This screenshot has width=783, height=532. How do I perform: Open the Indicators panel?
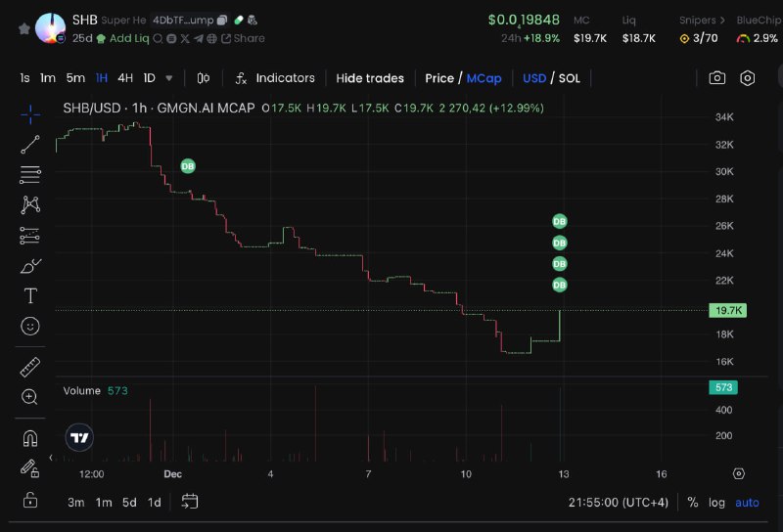pyautogui.click(x=275, y=78)
